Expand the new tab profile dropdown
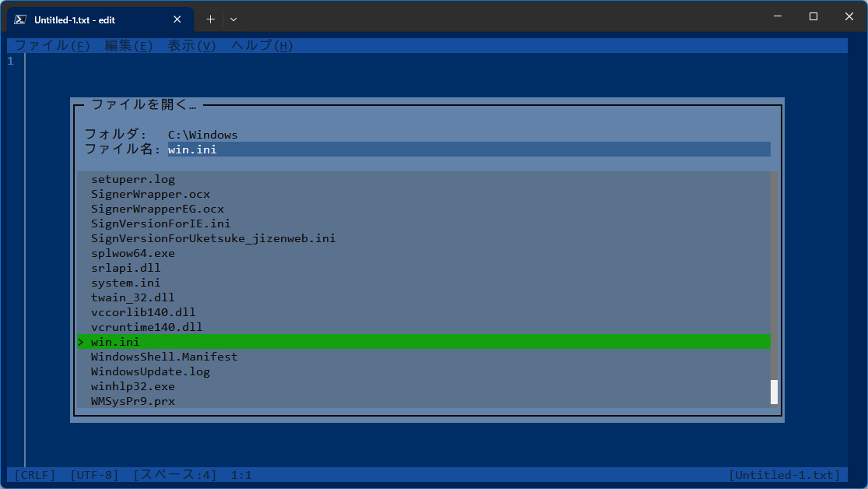Screen dimensions: 868x489 [234, 19]
